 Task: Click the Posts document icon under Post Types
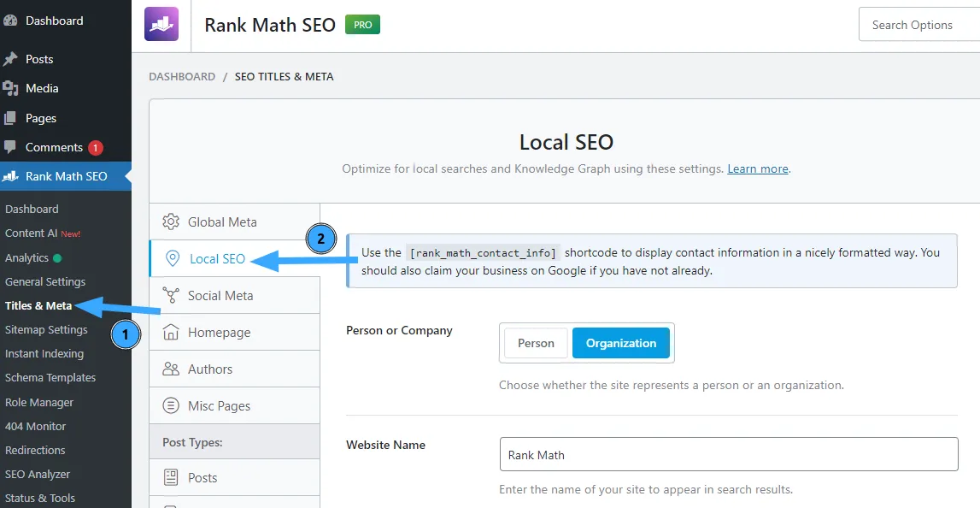click(x=171, y=478)
